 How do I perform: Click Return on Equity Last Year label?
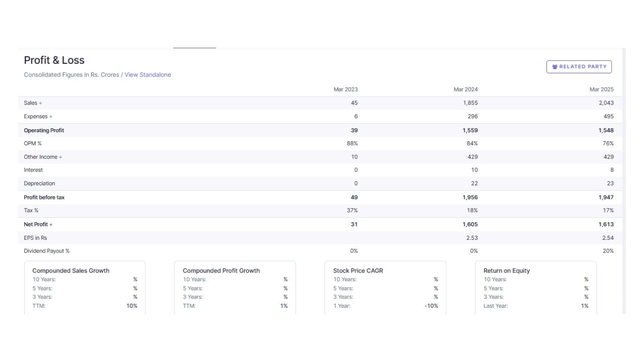tap(496, 306)
